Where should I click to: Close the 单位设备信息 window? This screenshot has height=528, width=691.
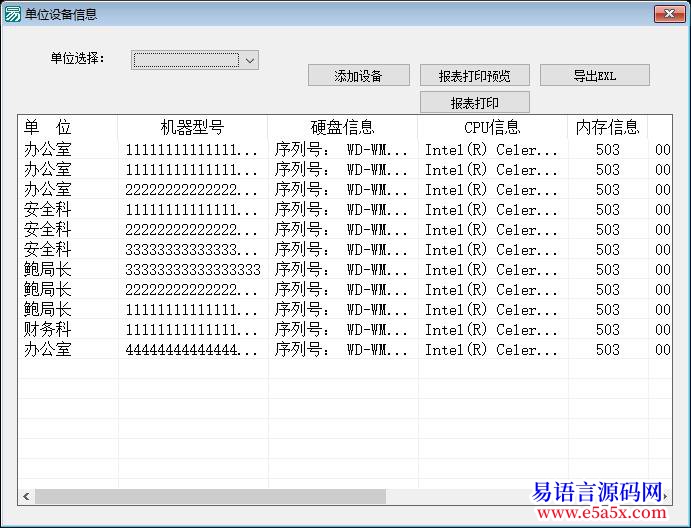click(669, 14)
